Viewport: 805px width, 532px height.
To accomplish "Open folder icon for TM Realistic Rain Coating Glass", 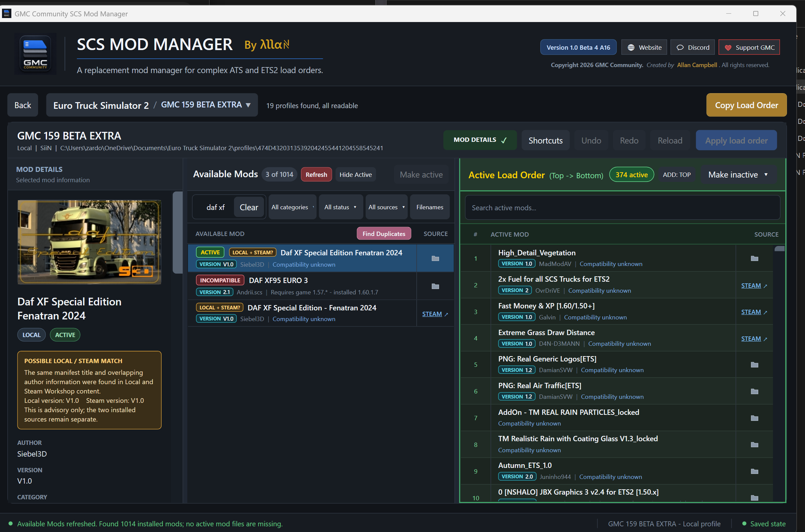I will coord(754,445).
